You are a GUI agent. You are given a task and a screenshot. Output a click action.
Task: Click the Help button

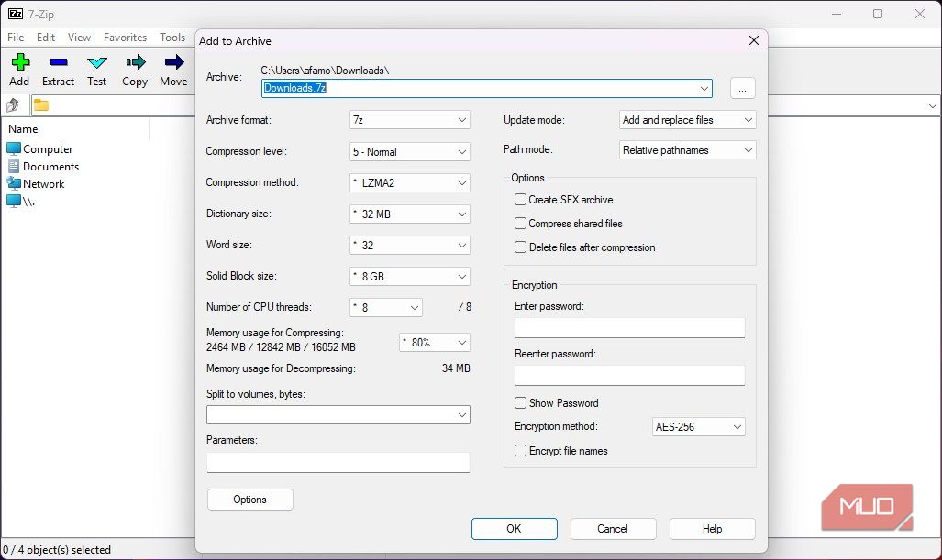coord(713,529)
